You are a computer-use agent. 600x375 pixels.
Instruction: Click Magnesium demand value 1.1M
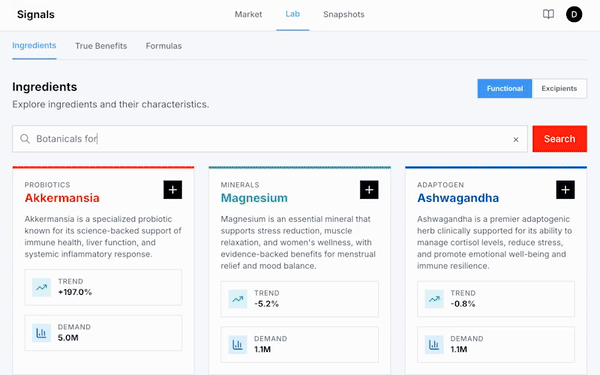click(262, 349)
